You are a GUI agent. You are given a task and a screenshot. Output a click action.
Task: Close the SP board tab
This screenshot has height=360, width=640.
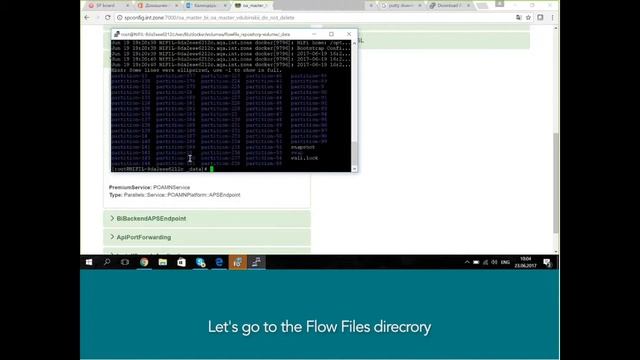point(127,6)
